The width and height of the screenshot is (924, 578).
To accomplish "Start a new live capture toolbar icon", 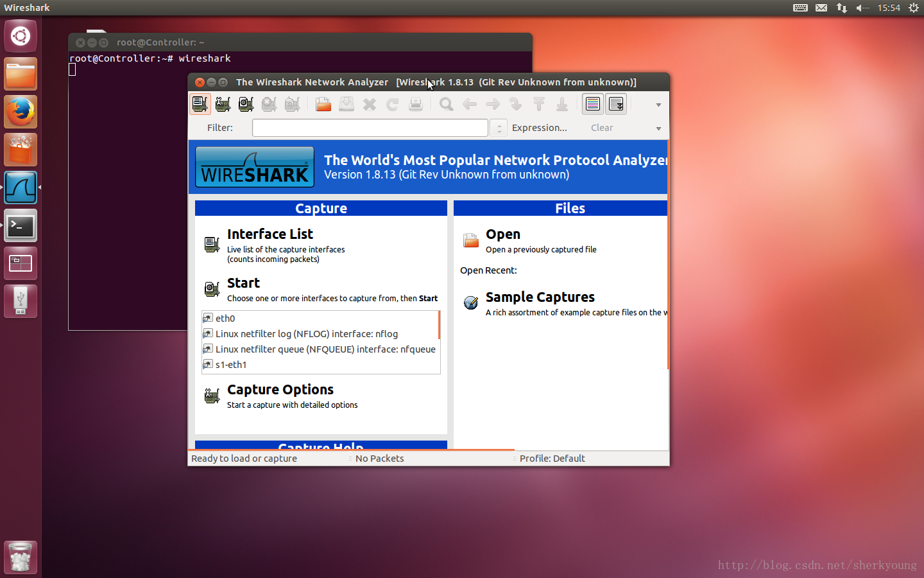I will [246, 104].
